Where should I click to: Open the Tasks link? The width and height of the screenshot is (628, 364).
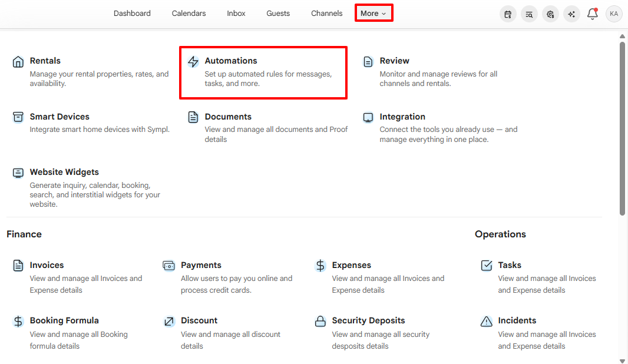[x=510, y=265]
